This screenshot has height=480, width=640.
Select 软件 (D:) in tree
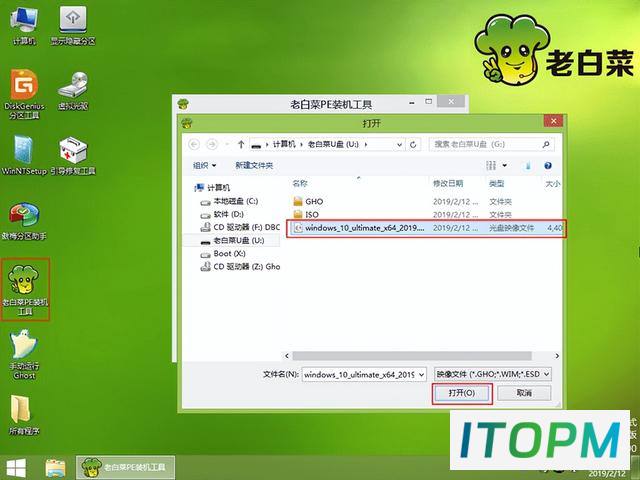coord(222,214)
